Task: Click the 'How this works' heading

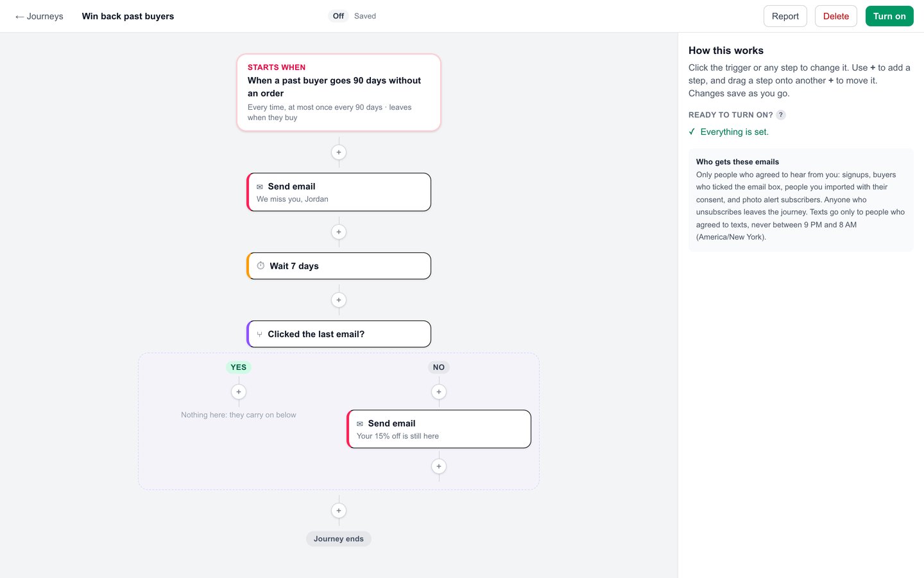Action: (726, 51)
